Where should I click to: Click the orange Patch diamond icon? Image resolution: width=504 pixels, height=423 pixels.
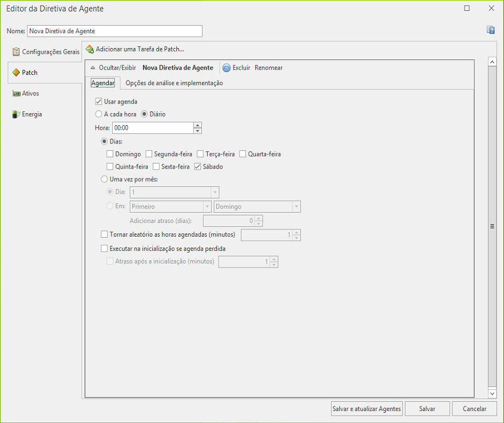[16, 73]
